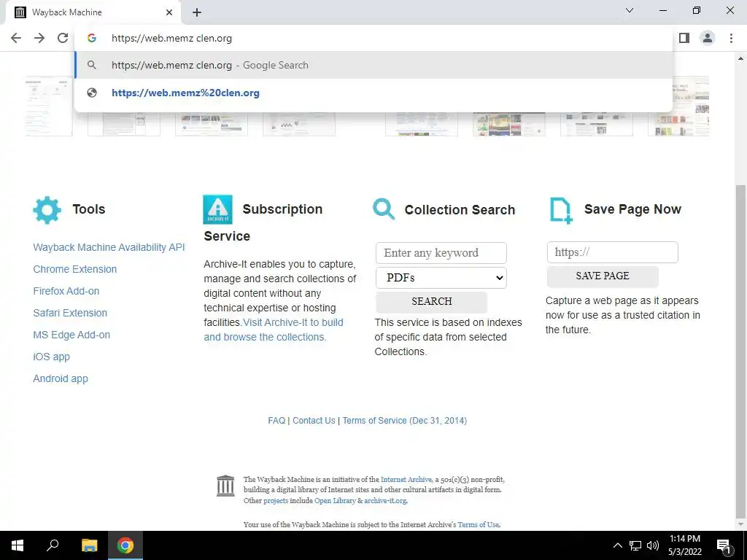747x560 pixels.
Task: Open the notification center icon
Action: click(724, 545)
